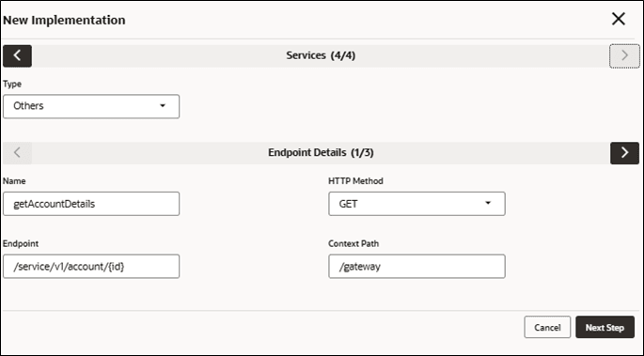Click the Cancel button
The height and width of the screenshot is (356, 644).
tap(547, 327)
